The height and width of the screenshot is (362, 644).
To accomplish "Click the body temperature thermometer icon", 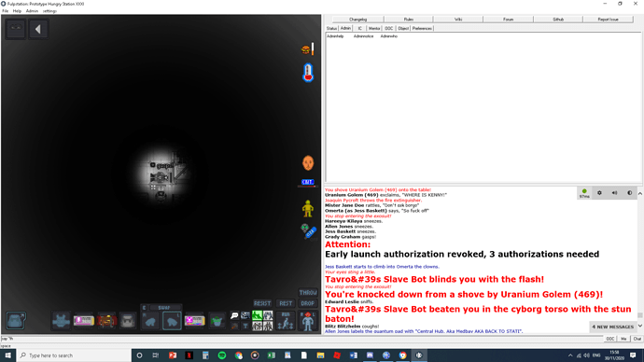I will tap(308, 73).
